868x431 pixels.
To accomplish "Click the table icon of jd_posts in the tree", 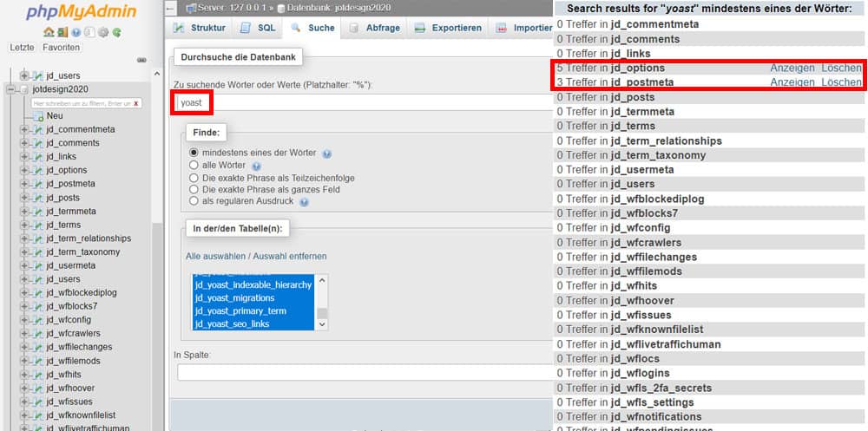I will [x=38, y=198].
